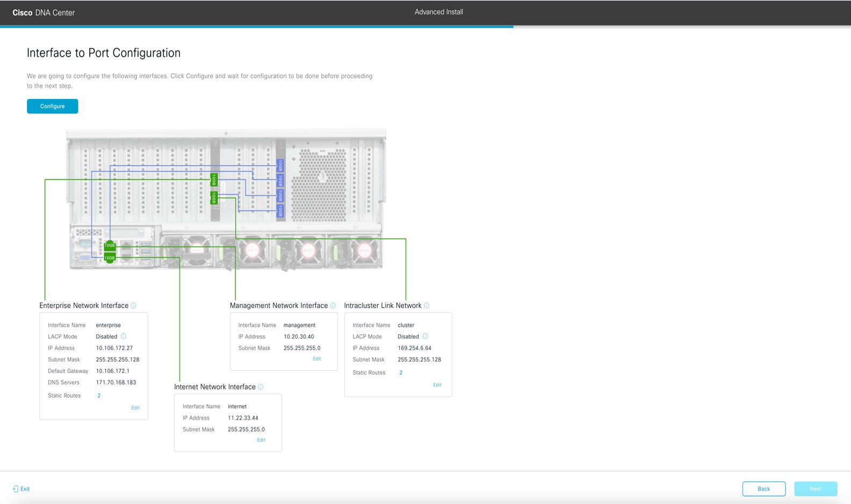851x504 pixels.
Task: Click the top blue 10GB port on chassis
Action: (x=280, y=165)
